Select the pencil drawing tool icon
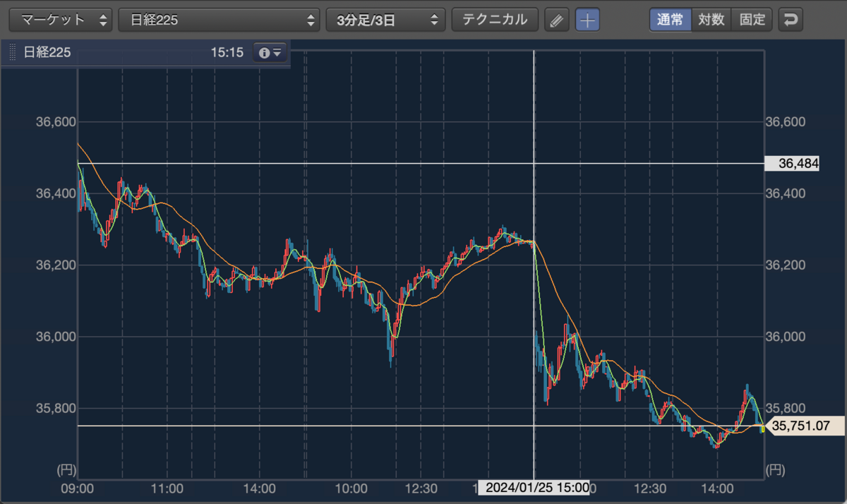This screenshot has width=847, height=504. [x=557, y=20]
